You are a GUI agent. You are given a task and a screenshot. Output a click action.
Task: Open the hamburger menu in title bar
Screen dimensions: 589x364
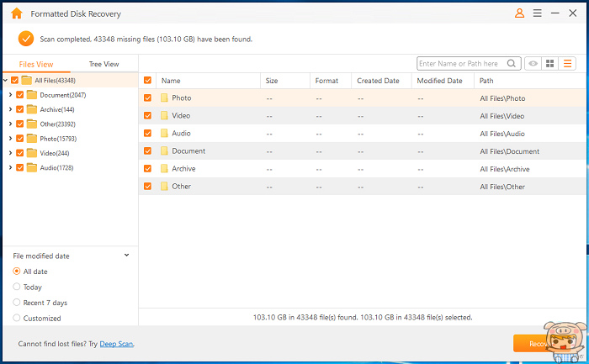537,13
